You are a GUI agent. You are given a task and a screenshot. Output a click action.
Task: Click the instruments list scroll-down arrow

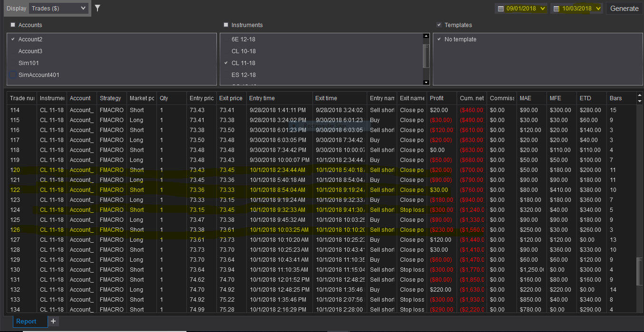point(426,83)
